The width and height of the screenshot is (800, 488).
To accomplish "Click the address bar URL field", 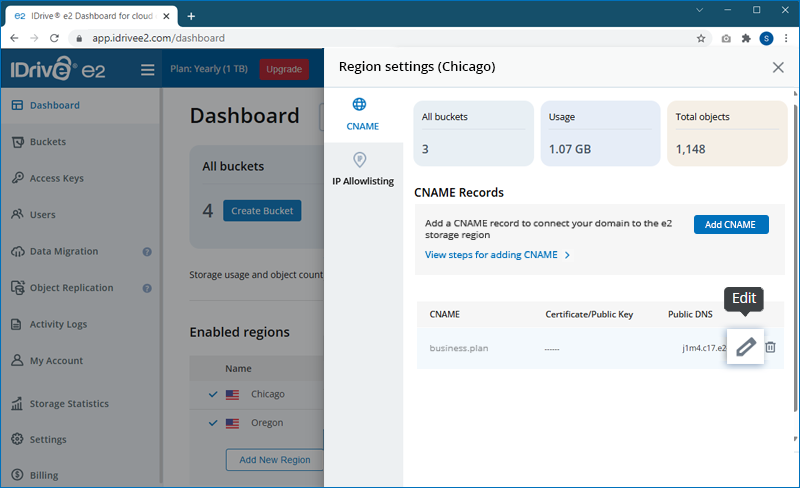I will (380, 39).
